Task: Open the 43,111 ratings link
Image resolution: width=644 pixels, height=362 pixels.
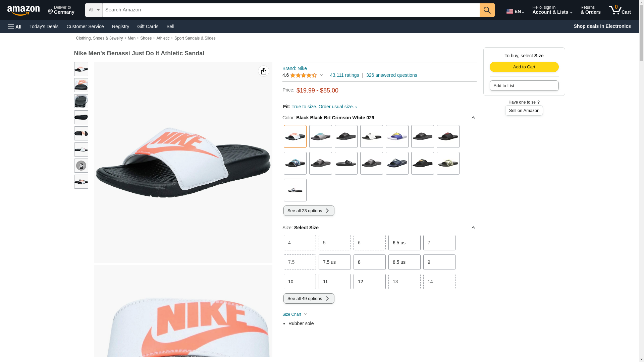Action: tap(344, 75)
